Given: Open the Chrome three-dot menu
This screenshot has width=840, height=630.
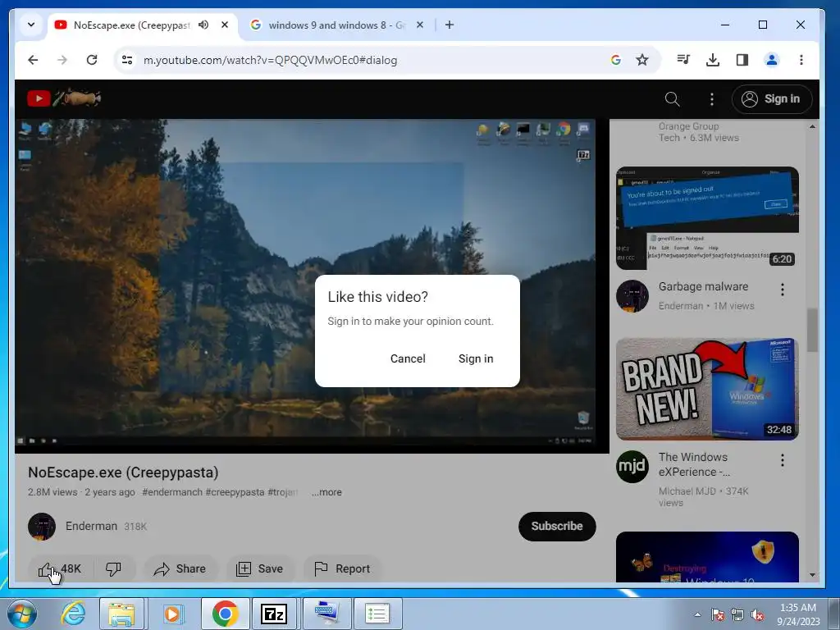Looking at the screenshot, I should click(801, 60).
